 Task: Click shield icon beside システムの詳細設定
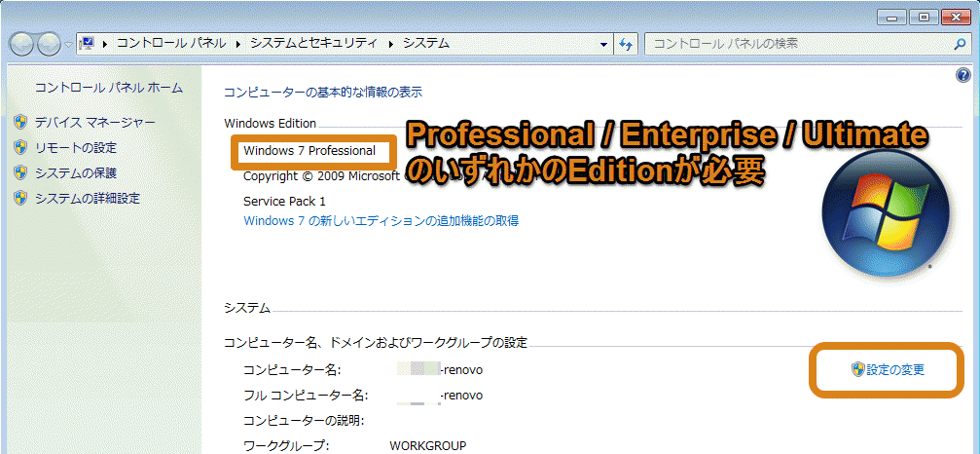pyautogui.click(x=20, y=198)
